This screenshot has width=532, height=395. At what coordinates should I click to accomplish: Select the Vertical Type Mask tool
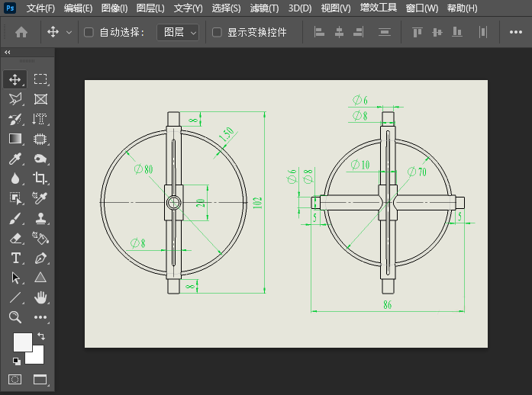(x=40, y=120)
